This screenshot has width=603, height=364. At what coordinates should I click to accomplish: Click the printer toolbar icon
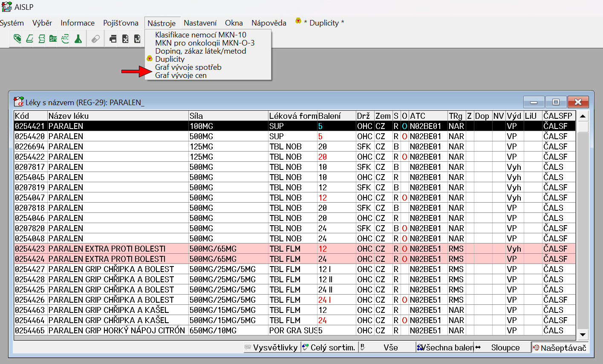pyautogui.click(x=113, y=39)
